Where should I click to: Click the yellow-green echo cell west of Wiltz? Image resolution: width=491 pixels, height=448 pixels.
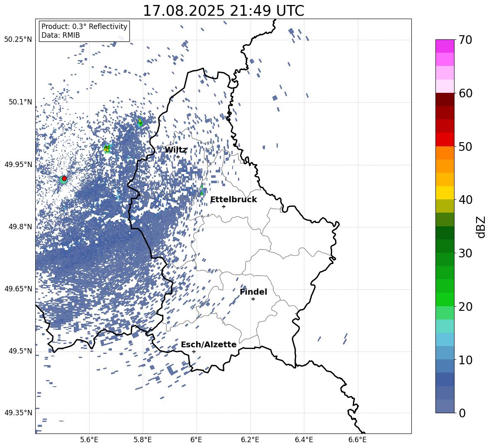(x=107, y=149)
